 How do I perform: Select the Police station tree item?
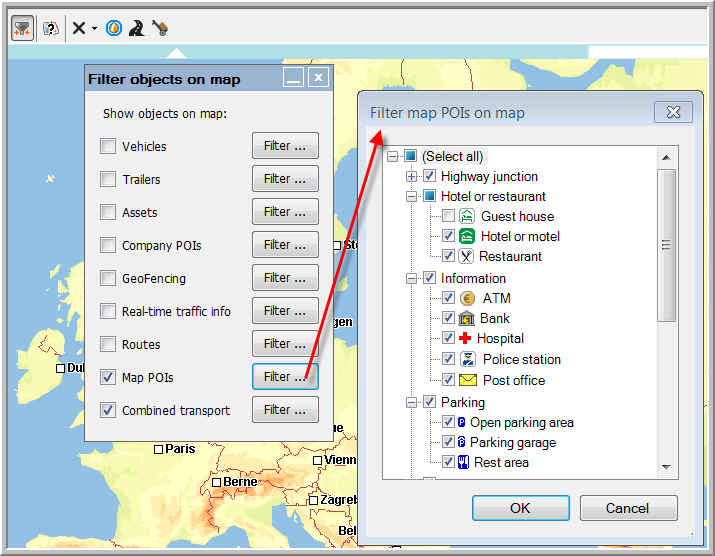click(x=521, y=359)
